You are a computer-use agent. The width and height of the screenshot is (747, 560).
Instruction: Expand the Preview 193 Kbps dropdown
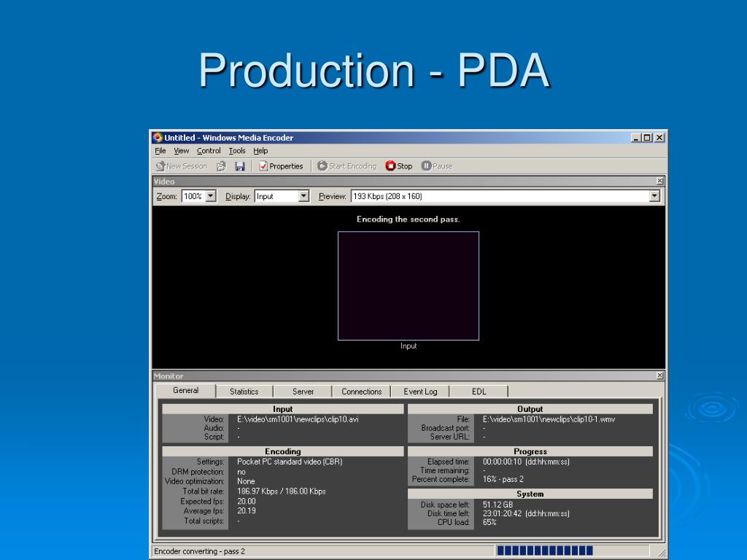[654, 196]
